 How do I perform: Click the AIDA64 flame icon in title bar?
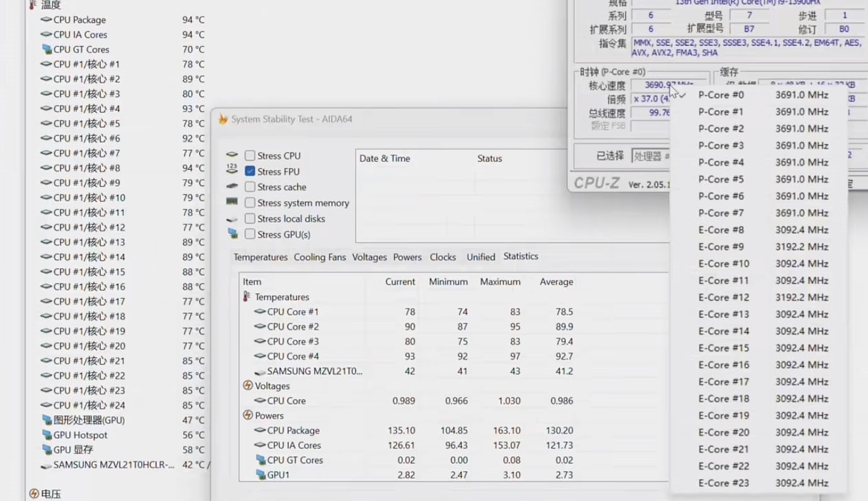[223, 119]
